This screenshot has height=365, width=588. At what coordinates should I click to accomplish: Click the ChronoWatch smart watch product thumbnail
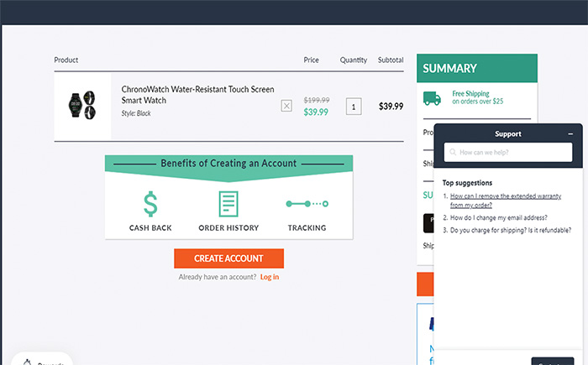click(x=82, y=105)
